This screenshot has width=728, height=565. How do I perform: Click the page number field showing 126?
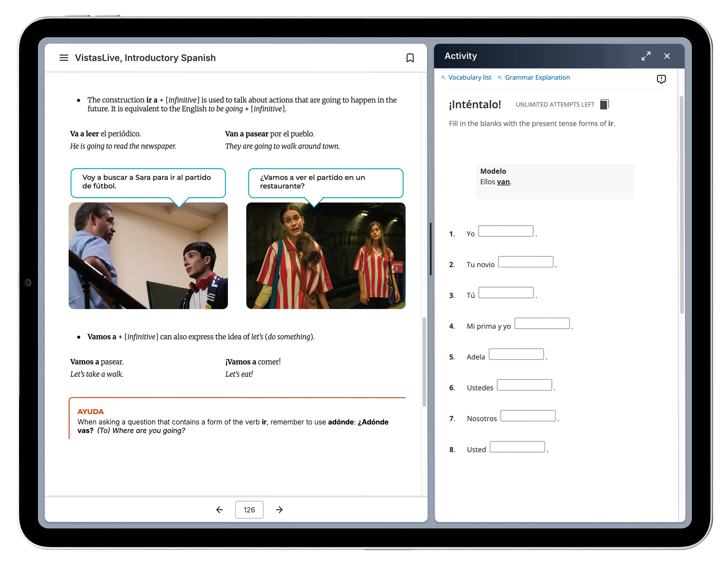[249, 509]
